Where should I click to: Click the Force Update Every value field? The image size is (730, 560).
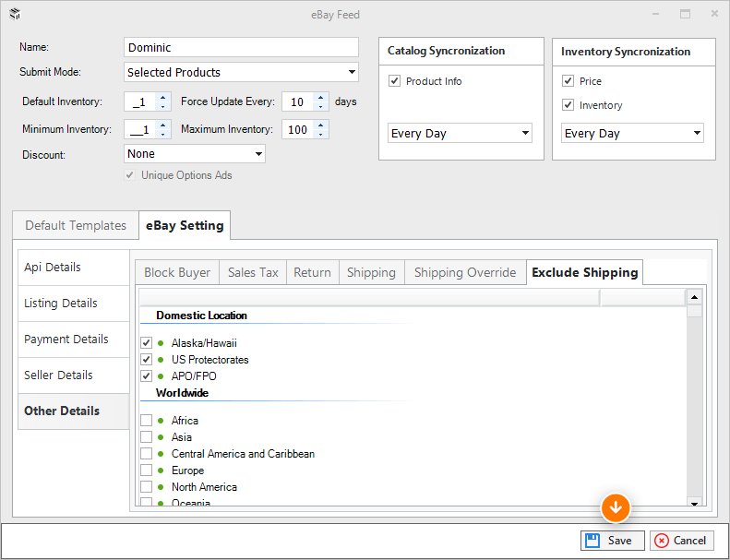pos(298,102)
